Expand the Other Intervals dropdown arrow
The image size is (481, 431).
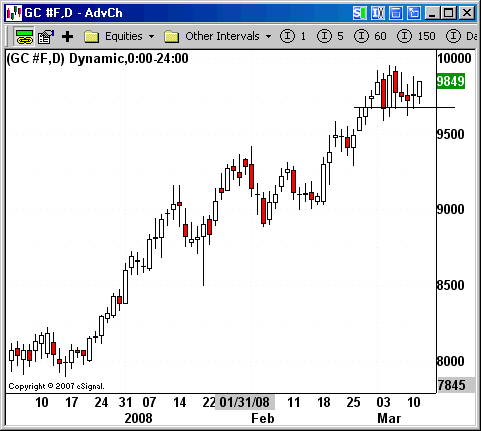(x=268, y=36)
